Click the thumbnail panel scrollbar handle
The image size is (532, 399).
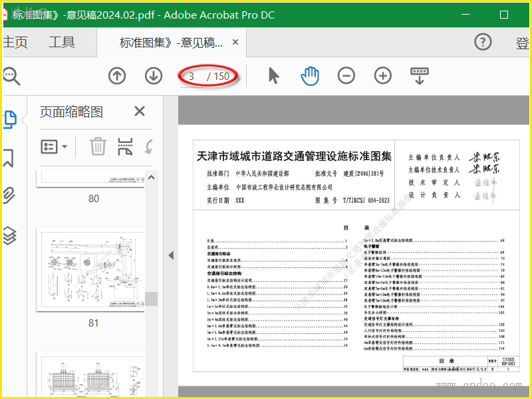pos(152,299)
